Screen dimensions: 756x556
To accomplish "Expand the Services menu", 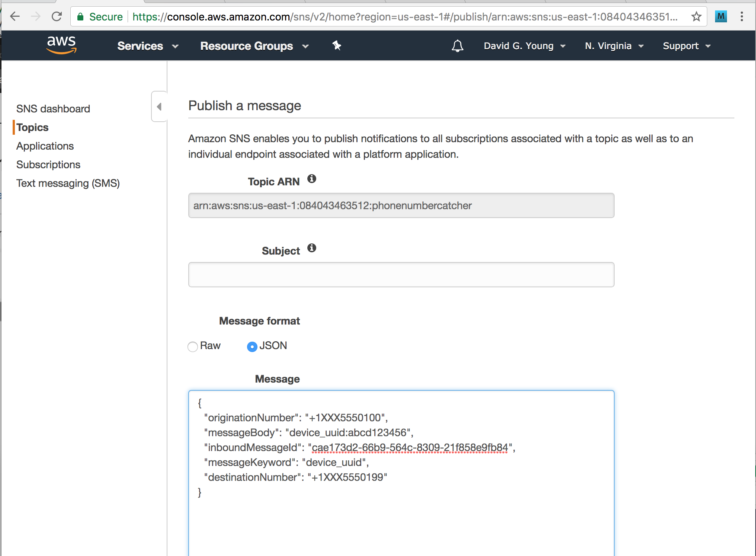I will pyautogui.click(x=148, y=46).
